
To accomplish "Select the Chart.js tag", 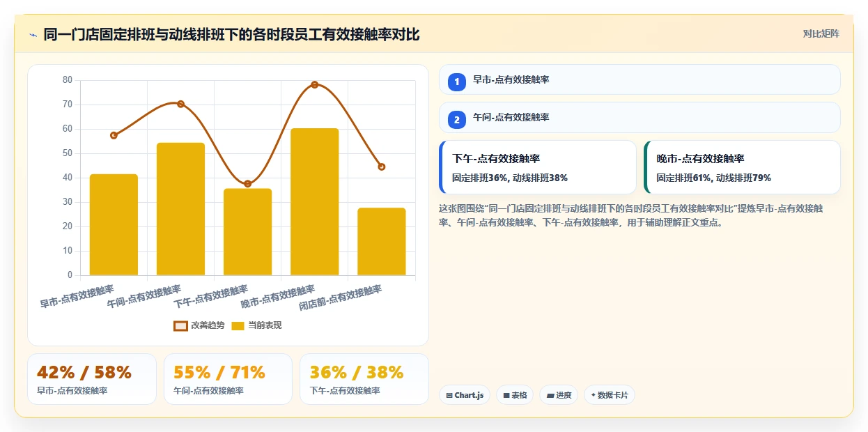I will coord(464,395).
